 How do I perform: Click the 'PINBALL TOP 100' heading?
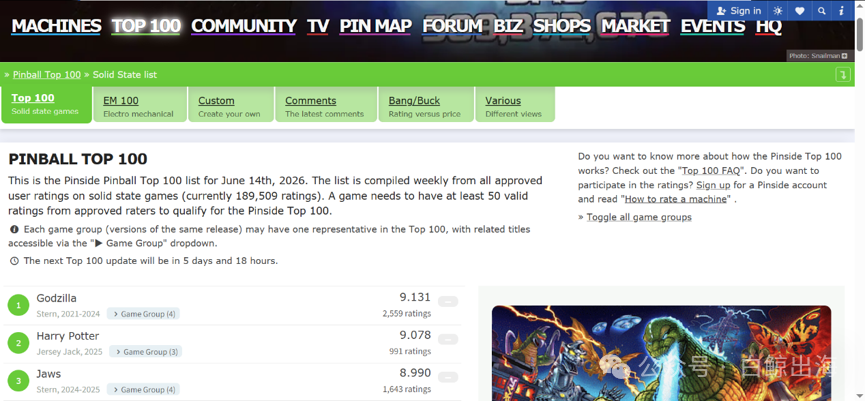pos(78,159)
